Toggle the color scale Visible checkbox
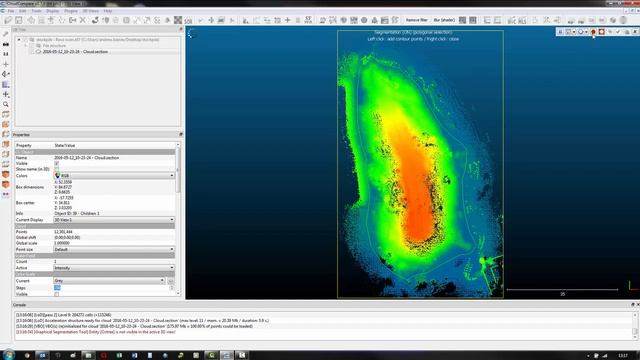Screen dimensions: 640x360 tap(57, 294)
